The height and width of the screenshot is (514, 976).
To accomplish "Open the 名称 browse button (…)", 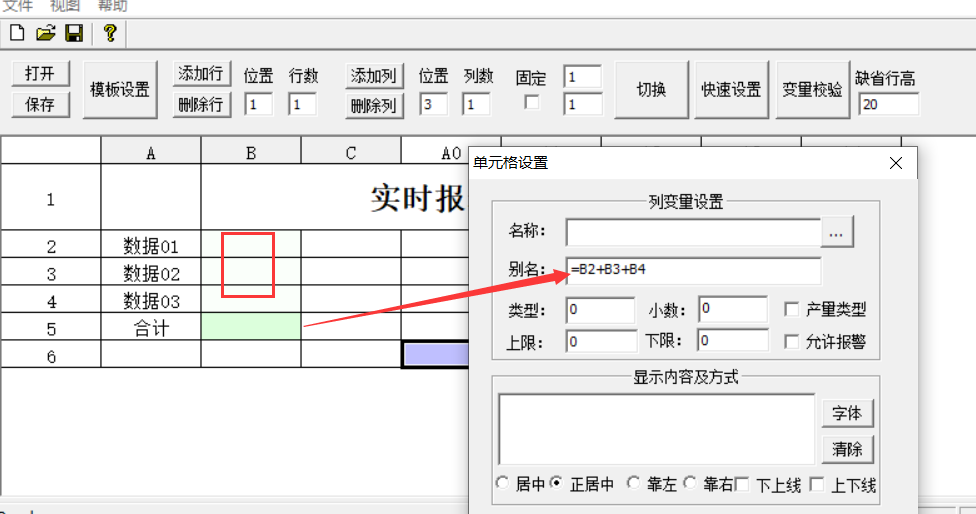I will click(x=837, y=232).
